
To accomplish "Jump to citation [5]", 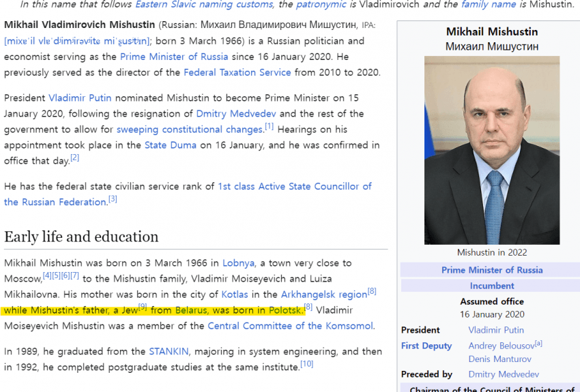I will [x=57, y=275].
